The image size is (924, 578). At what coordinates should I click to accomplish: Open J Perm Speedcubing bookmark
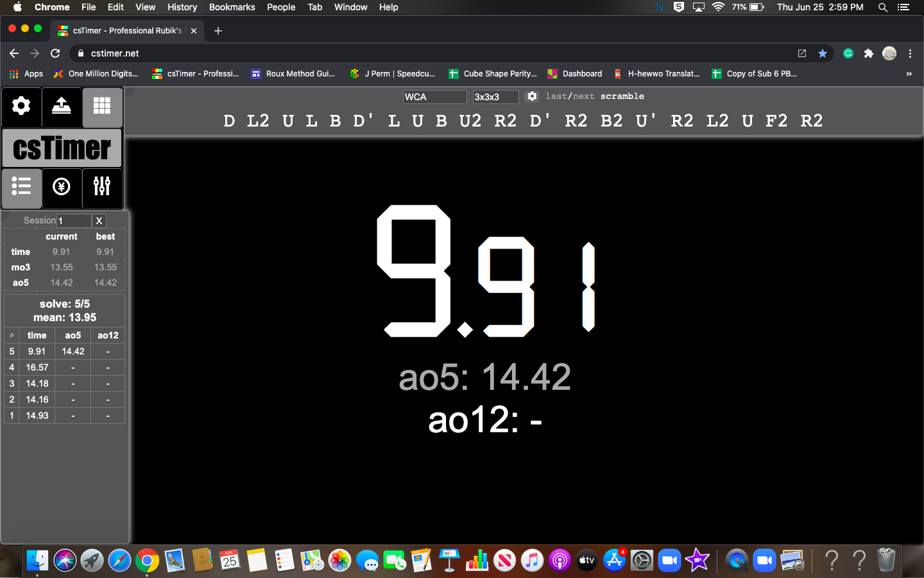(393, 74)
